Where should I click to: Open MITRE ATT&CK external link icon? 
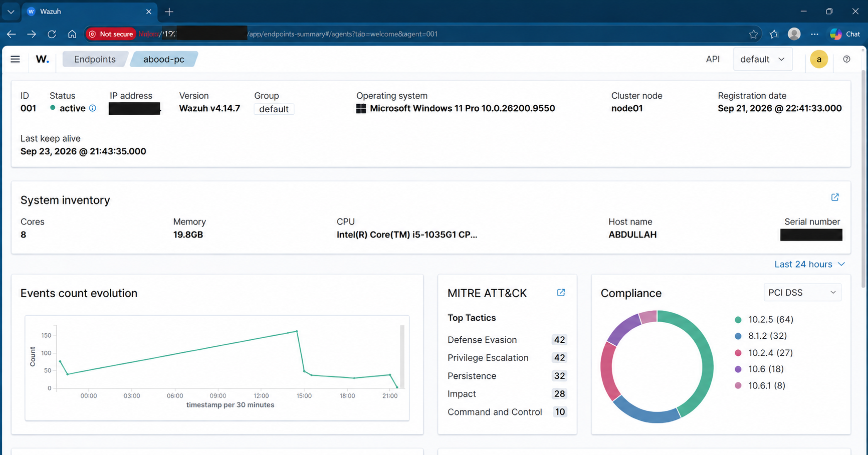[561, 293]
